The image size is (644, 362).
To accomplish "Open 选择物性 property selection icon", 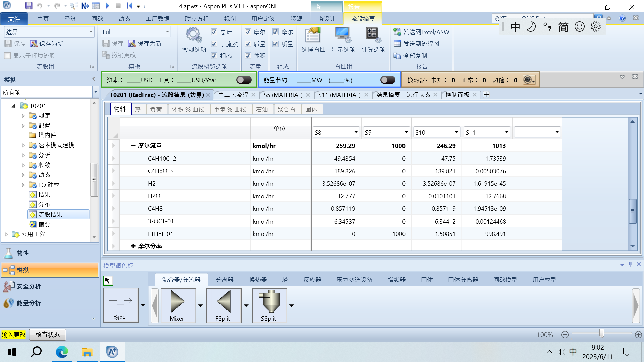I will [x=313, y=35].
